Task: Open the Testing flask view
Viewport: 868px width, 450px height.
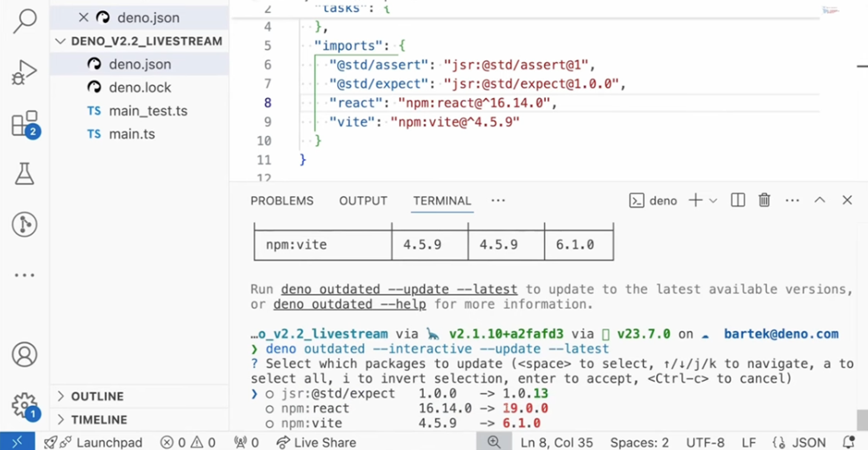Action: pos(24,174)
